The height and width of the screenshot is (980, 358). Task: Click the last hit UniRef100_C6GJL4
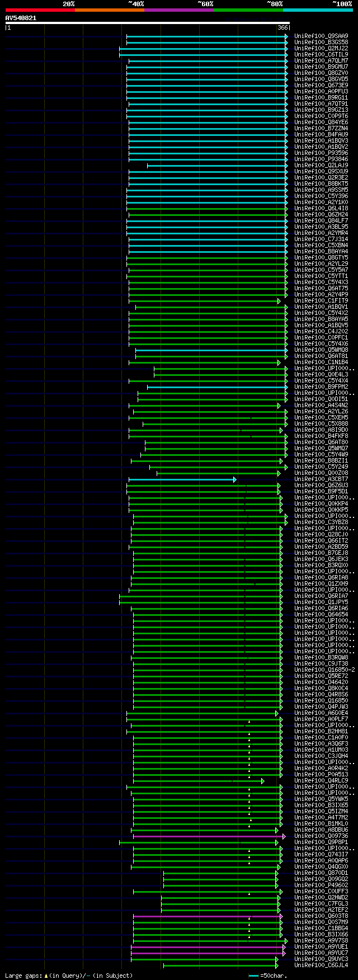pos(321,965)
